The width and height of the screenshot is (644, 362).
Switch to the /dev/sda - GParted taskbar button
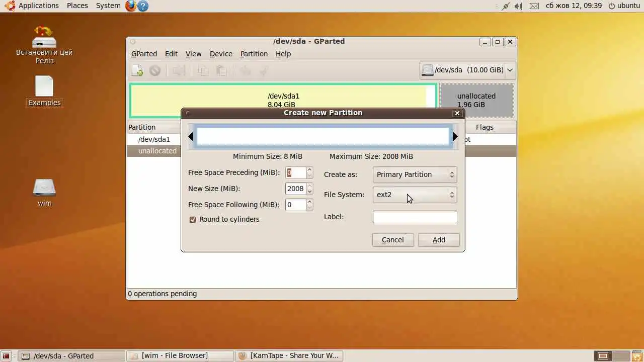click(72, 356)
